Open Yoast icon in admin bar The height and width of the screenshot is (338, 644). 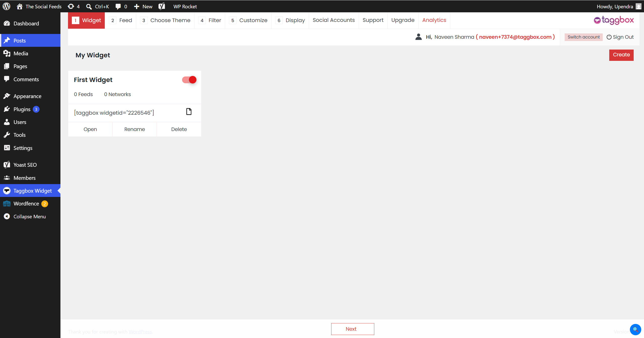pyautogui.click(x=162, y=6)
